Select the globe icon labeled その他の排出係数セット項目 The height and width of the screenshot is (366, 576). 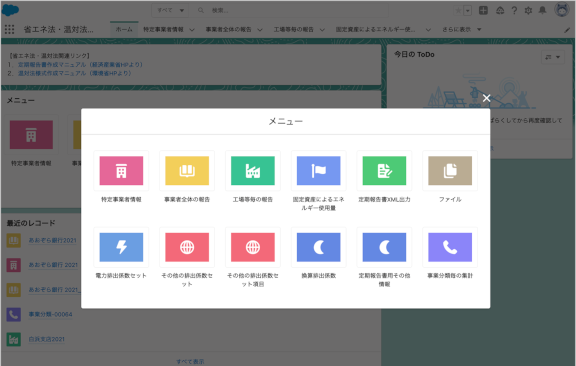click(x=253, y=247)
